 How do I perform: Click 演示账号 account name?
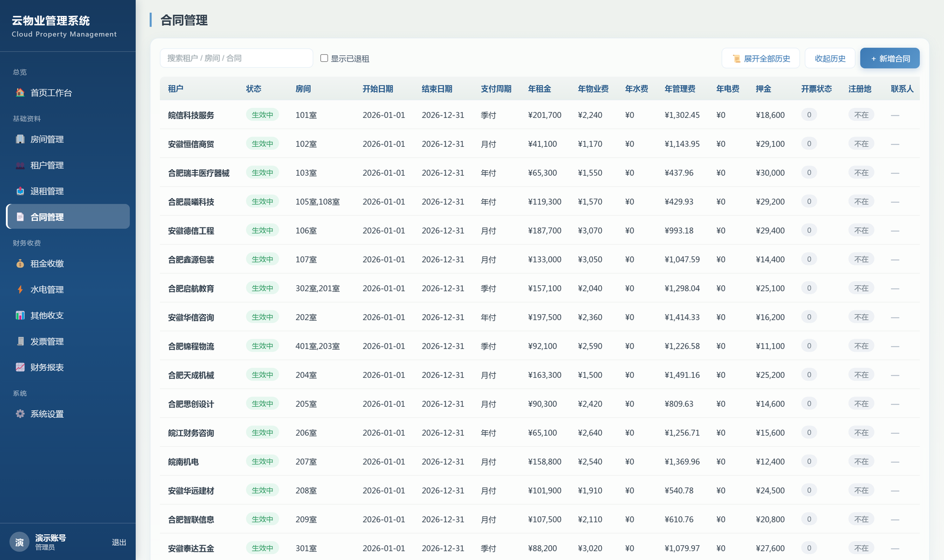pos(51,538)
